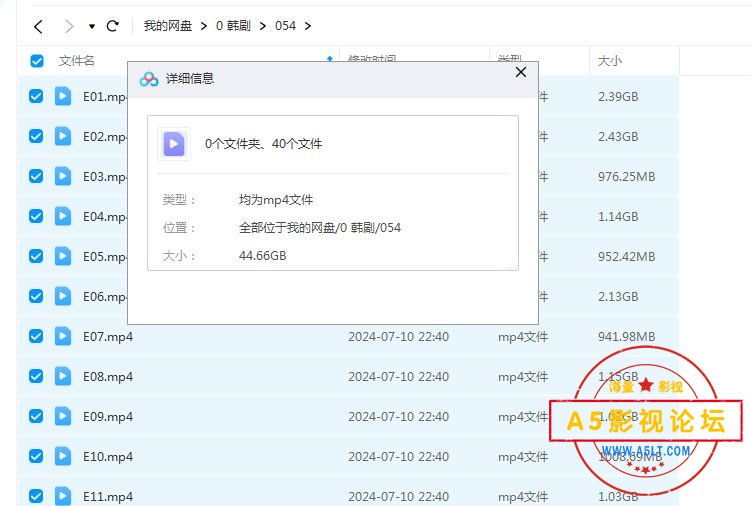Click the E07.mp4 video file icon
Screen dimensions: 751x506
[x=63, y=336]
